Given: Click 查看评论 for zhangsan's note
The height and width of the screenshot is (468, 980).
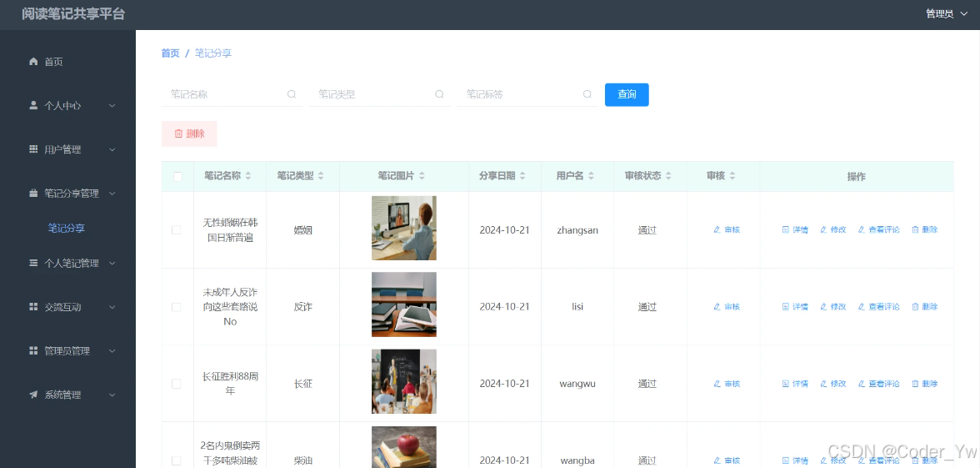Looking at the screenshot, I should tap(878, 229).
